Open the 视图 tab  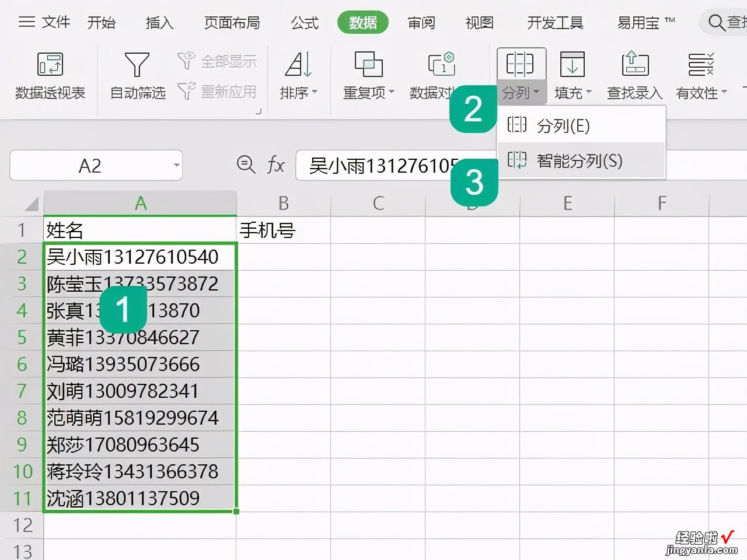point(480,23)
